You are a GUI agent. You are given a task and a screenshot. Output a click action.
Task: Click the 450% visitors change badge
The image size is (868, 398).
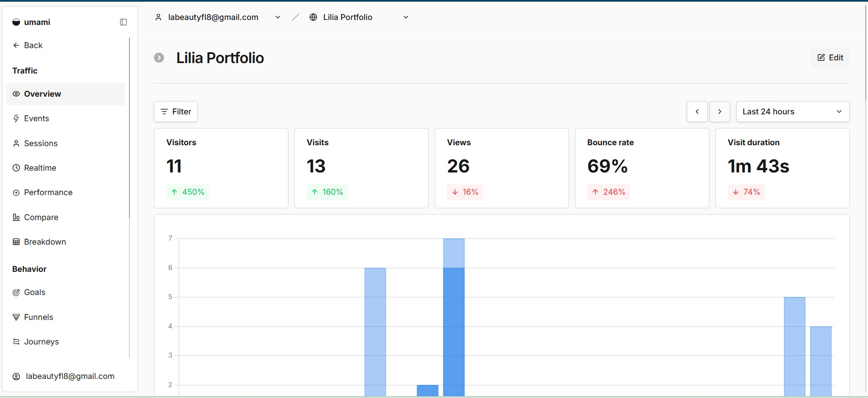[188, 192]
